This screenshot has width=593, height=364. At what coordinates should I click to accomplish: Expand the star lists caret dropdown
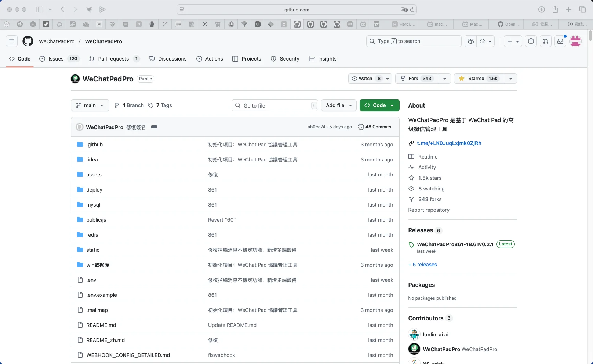(511, 79)
